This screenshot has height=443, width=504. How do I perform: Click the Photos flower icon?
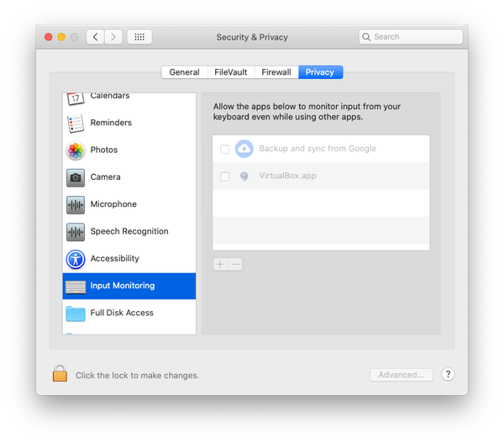(x=76, y=150)
